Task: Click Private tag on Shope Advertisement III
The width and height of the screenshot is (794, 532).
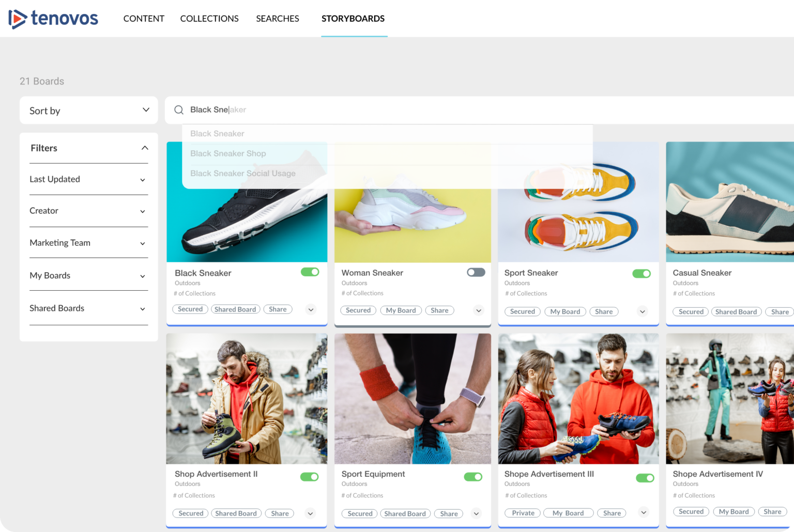Action: click(x=523, y=513)
